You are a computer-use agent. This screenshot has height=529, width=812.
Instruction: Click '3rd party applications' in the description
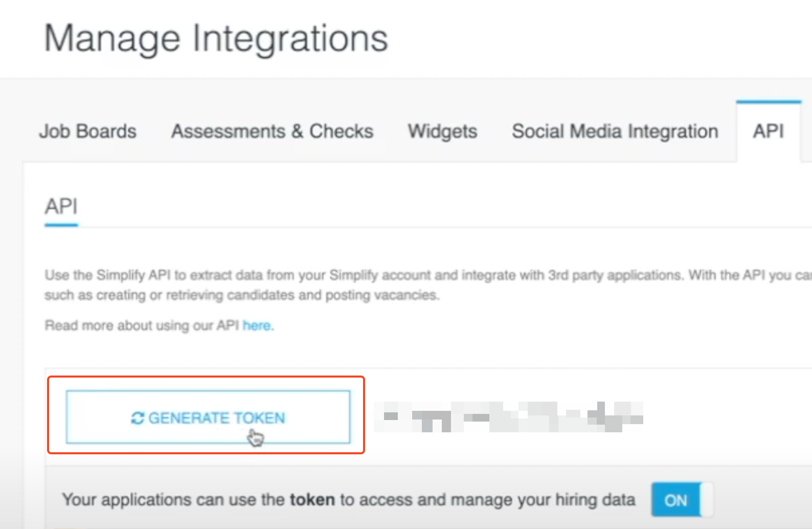point(615,275)
